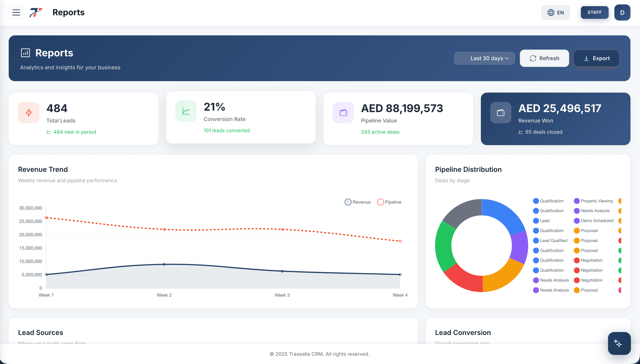Open the hamburger navigation menu

pyautogui.click(x=16, y=12)
